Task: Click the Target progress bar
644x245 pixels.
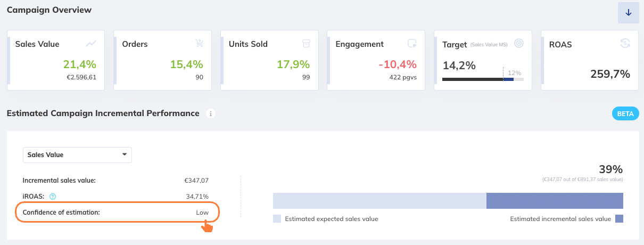Action: pyautogui.click(x=483, y=79)
